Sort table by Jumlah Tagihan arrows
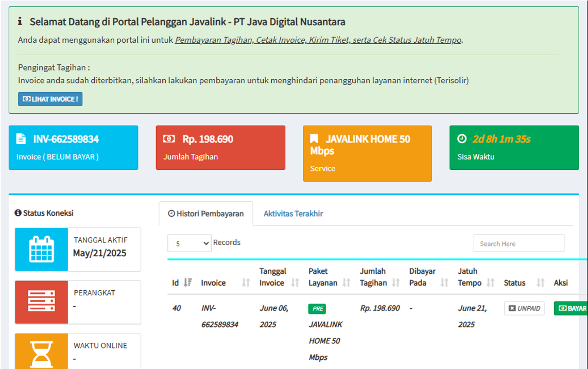Viewport: 588px width, 369px height. [x=395, y=283]
